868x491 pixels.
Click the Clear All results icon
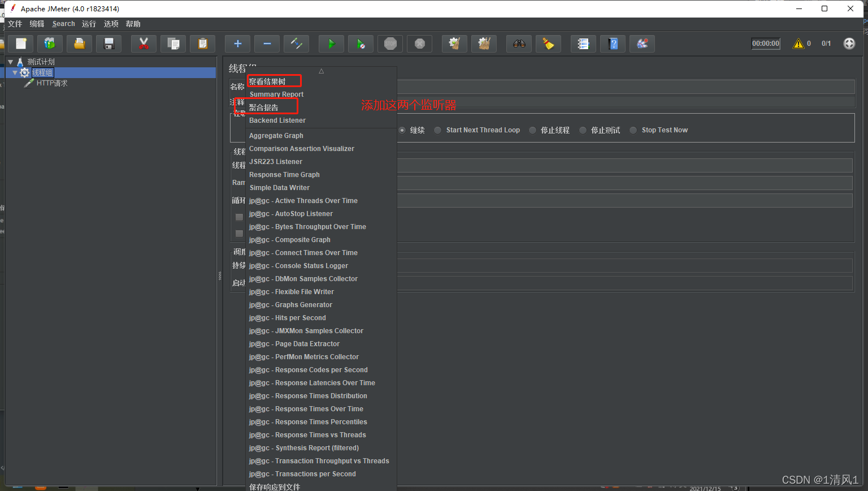(x=484, y=44)
